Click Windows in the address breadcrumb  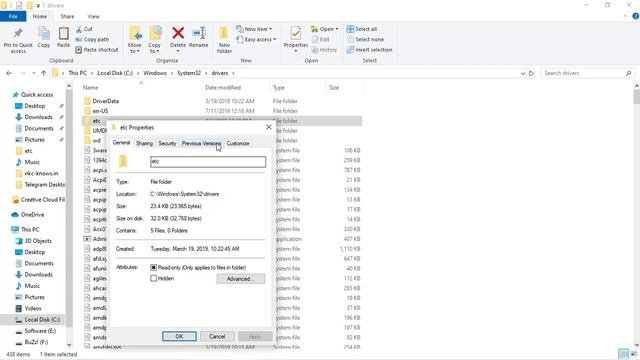click(x=155, y=73)
